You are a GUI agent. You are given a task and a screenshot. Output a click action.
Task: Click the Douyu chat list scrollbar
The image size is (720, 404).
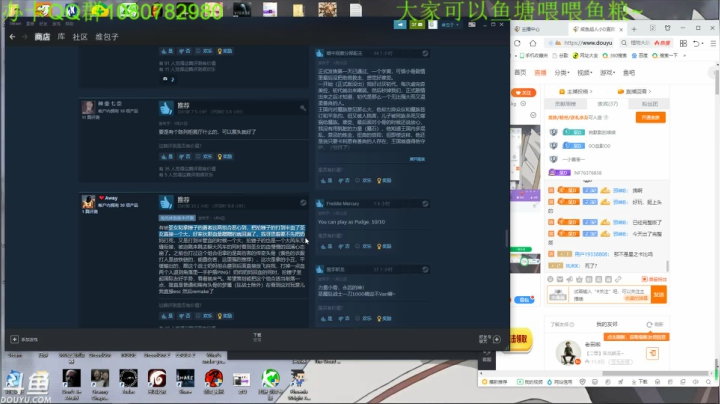(x=668, y=266)
